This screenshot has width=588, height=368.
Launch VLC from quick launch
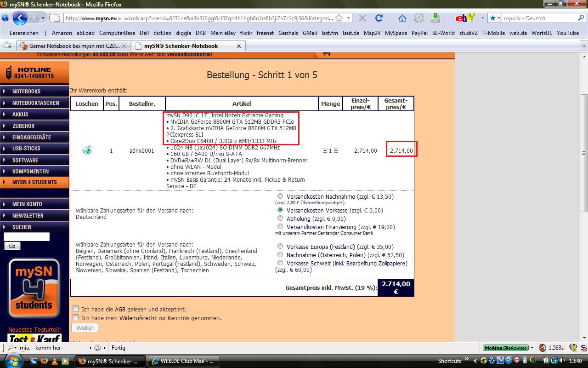(x=54, y=361)
